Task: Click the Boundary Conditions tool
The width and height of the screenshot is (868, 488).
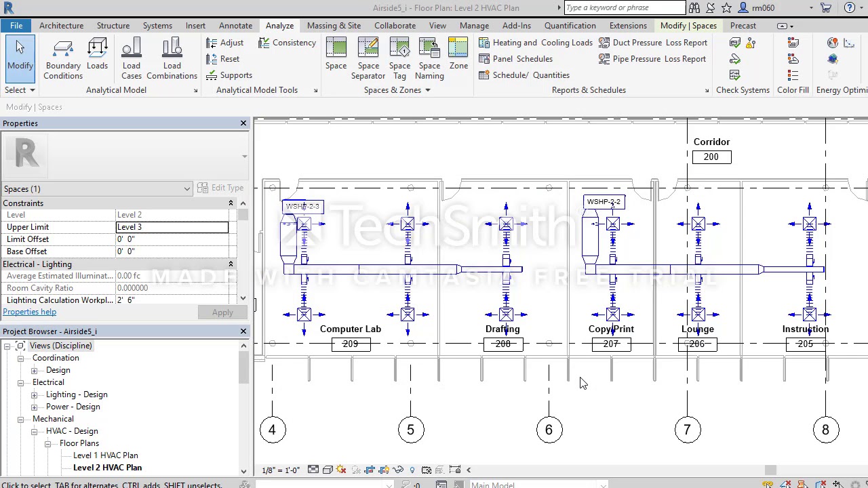Action: tap(63, 58)
